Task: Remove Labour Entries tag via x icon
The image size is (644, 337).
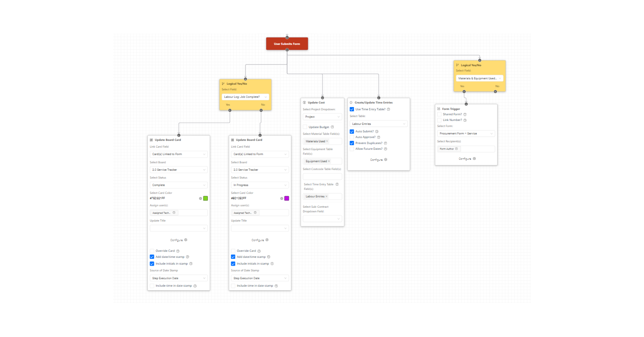Action: [326, 196]
